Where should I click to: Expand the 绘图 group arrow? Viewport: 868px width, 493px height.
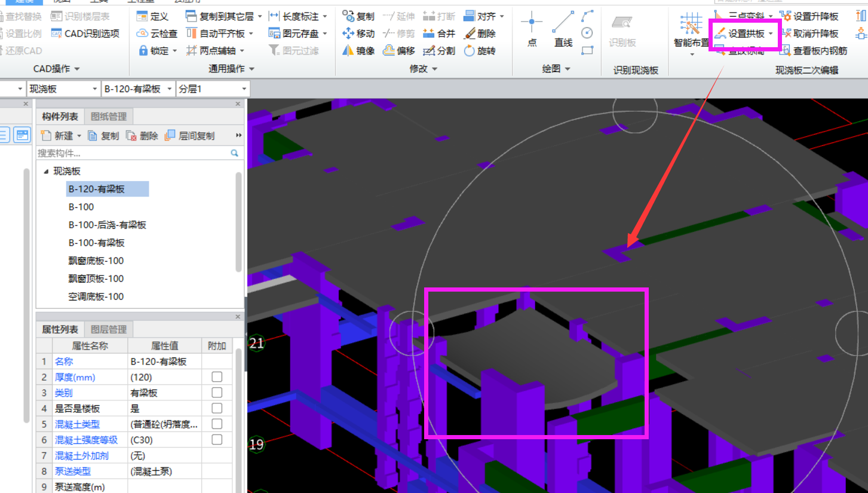click(x=567, y=69)
